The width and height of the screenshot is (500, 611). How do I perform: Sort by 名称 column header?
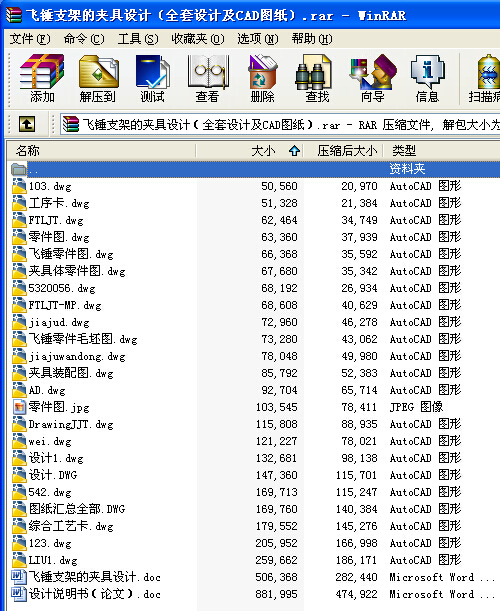(101, 150)
